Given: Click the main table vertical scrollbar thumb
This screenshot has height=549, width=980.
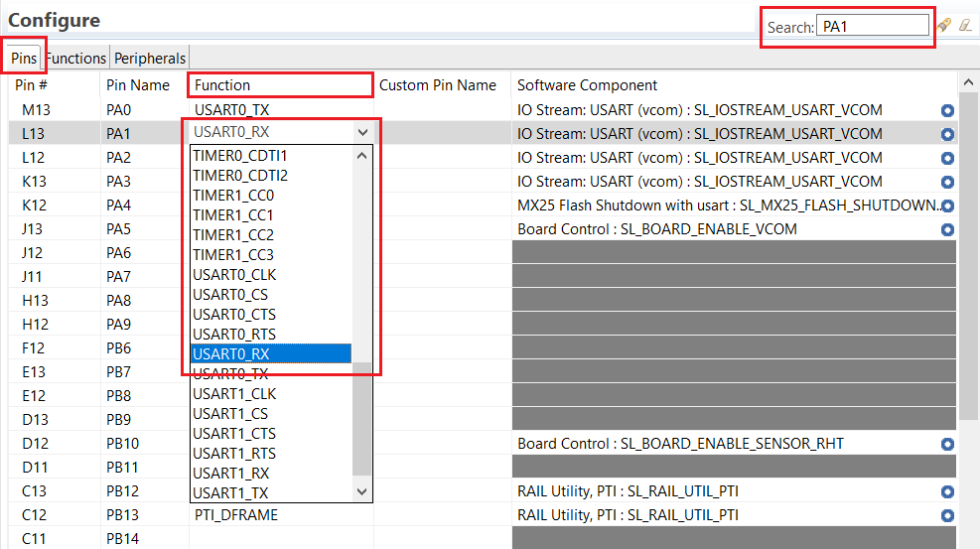Looking at the screenshot, I should pyautogui.click(x=968, y=256).
